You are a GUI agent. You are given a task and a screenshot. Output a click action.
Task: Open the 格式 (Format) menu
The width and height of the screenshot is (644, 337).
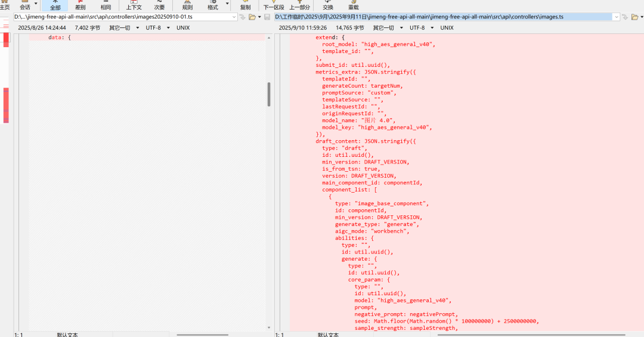[213, 6]
